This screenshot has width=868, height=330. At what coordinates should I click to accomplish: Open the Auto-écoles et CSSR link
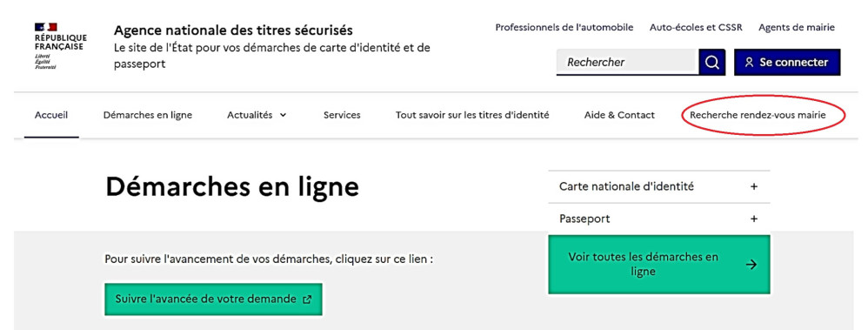tap(696, 27)
